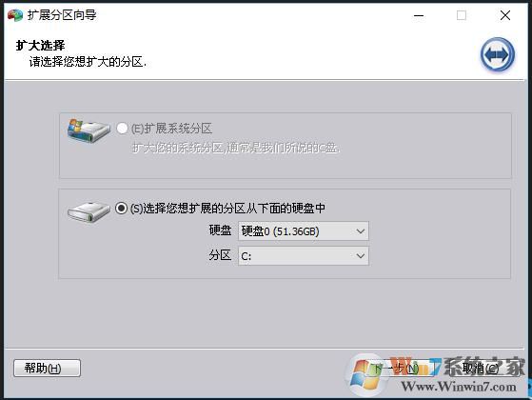
Task: Click the 扩大选择 heading text
Action: [40, 45]
